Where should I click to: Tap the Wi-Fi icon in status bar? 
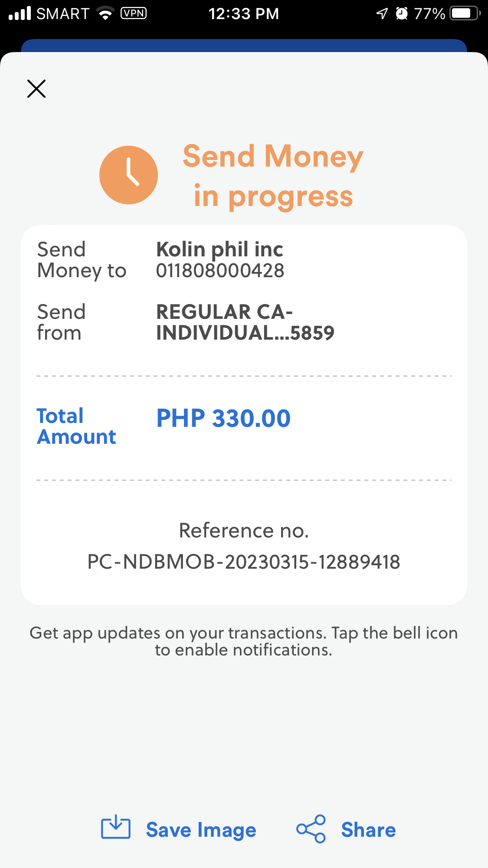(105, 14)
